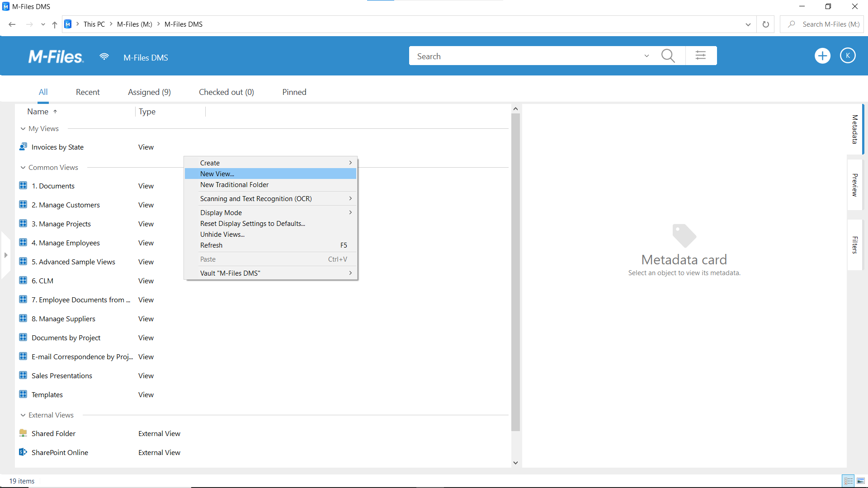This screenshot has height=488, width=868.
Task: Switch to the Recent tab
Action: tap(88, 92)
